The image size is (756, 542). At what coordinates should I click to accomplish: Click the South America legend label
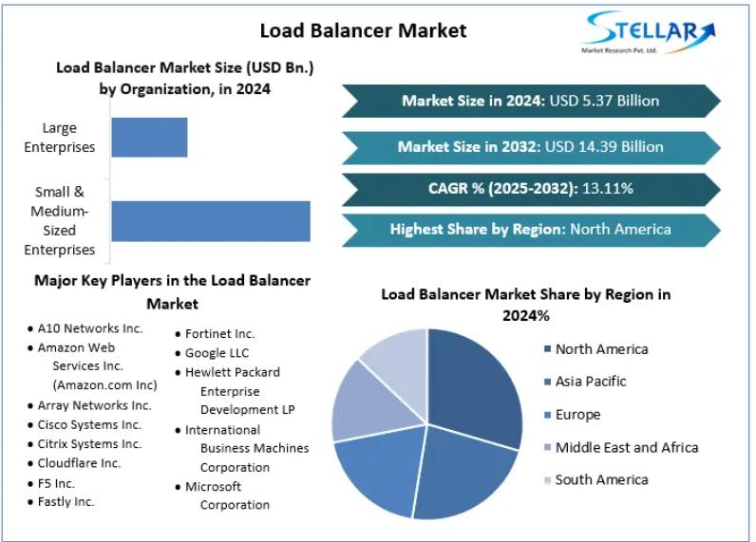pyautogui.click(x=602, y=480)
